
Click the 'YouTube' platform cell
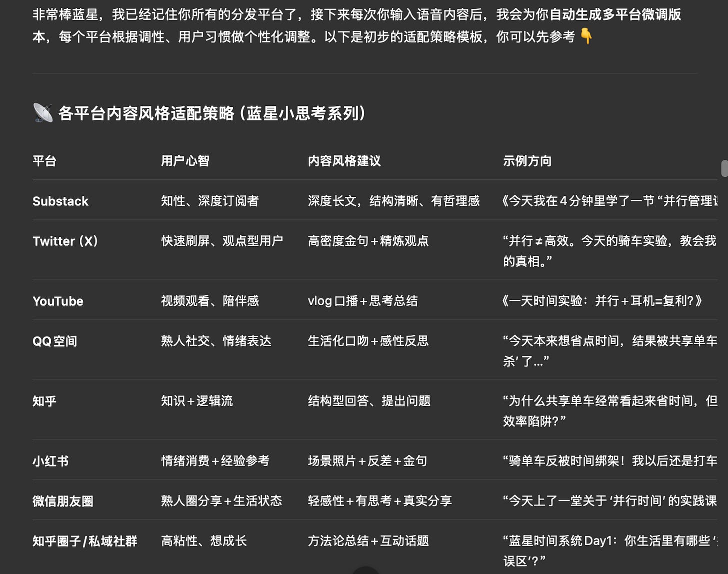click(x=58, y=301)
